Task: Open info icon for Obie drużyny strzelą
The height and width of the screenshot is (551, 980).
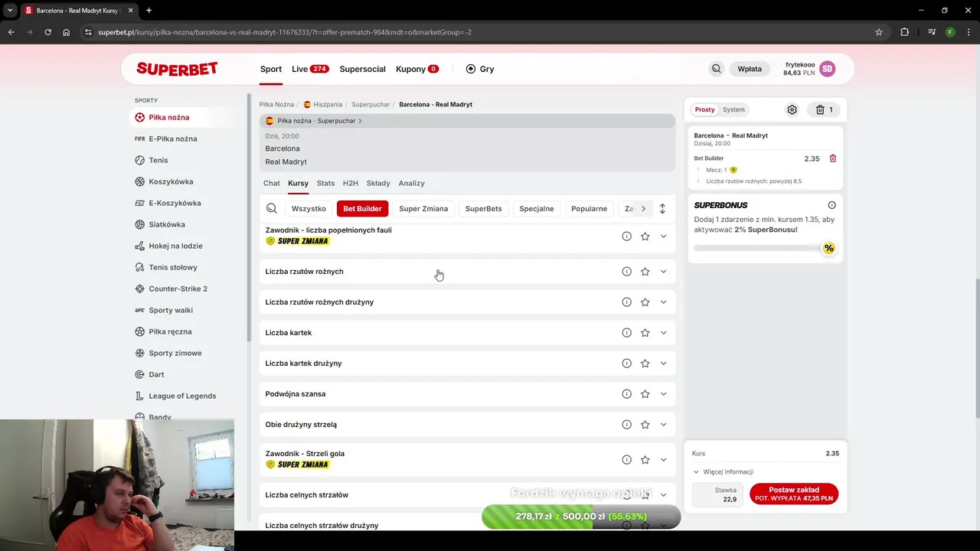Action: [626, 425]
